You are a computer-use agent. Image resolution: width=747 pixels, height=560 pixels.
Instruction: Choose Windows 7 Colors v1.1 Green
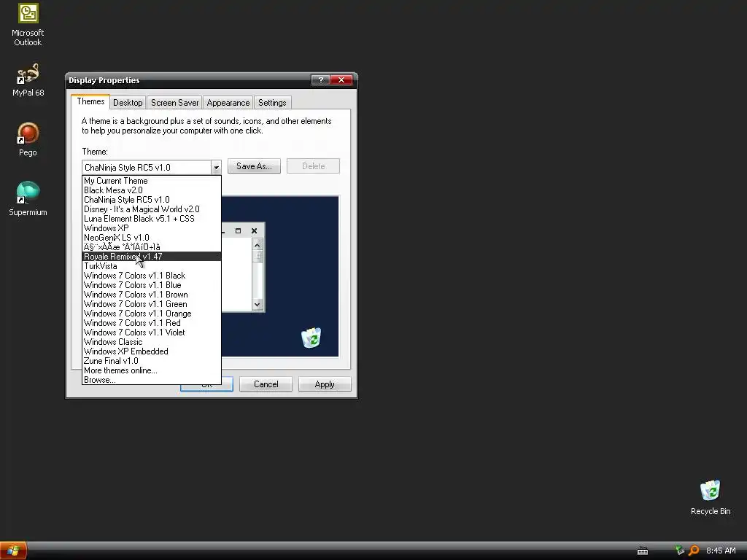pyautogui.click(x=152, y=304)
